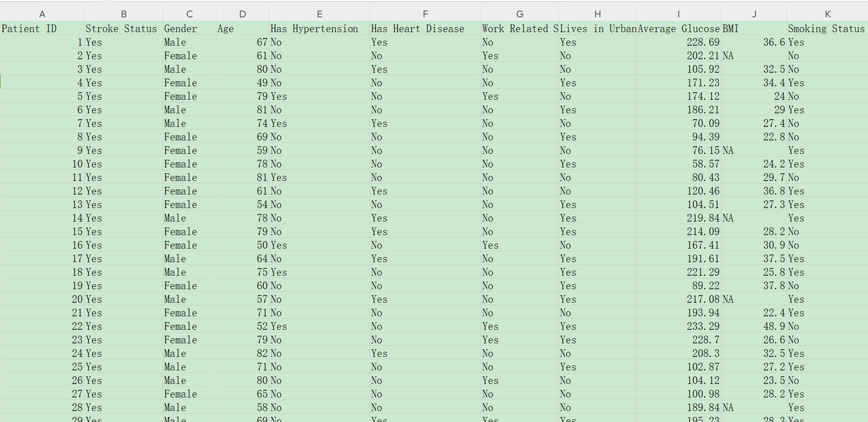The image size is (868, 422).
Task: Select column I header
Action: 679,14
